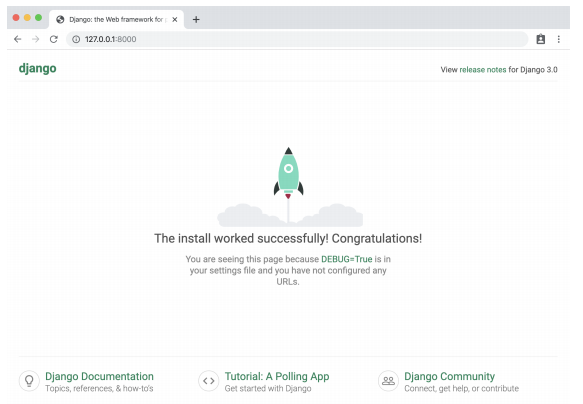Click the green maximize window button
This screenshot has width=583, height=404.
coord(38,17)
